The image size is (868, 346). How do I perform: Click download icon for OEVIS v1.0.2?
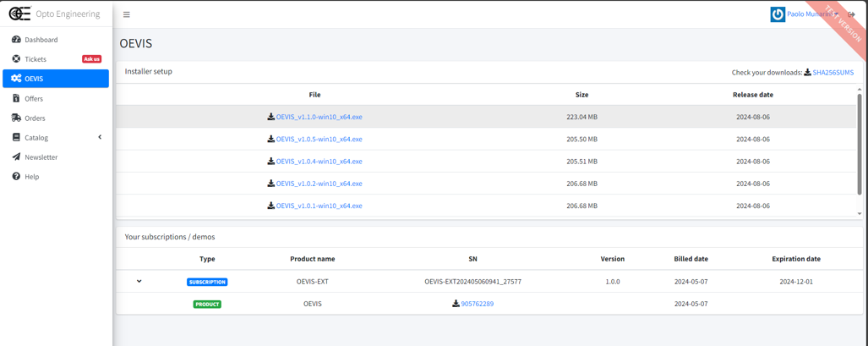(270, 183)
